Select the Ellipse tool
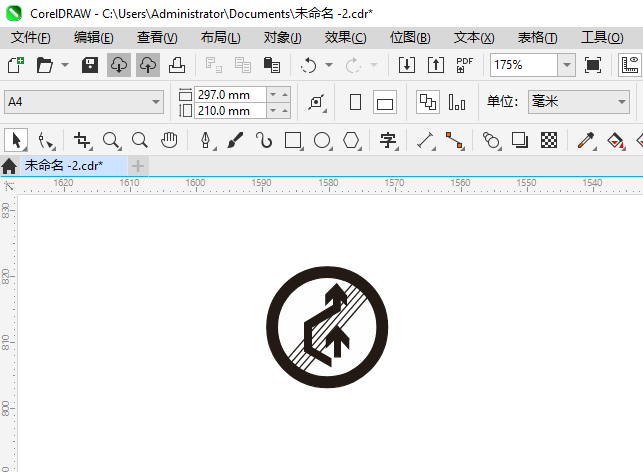Viewport: 643px width, 472px height. (322, 140)
